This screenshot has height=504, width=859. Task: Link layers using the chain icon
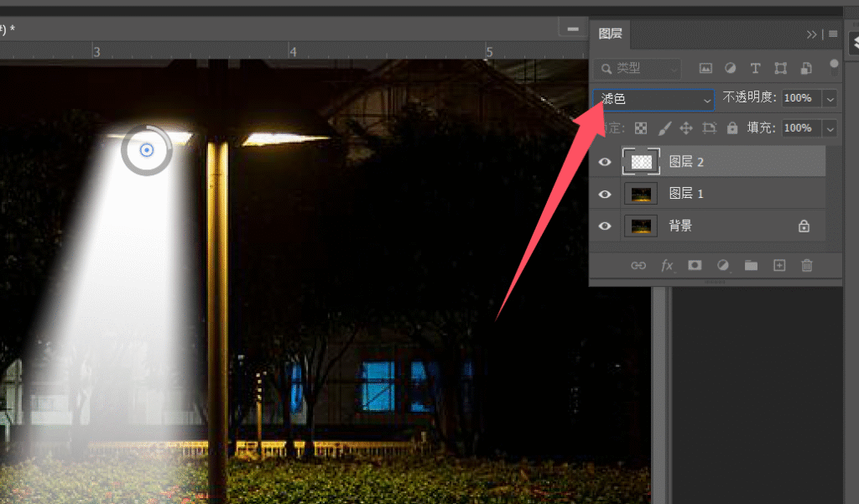[638, 266]
